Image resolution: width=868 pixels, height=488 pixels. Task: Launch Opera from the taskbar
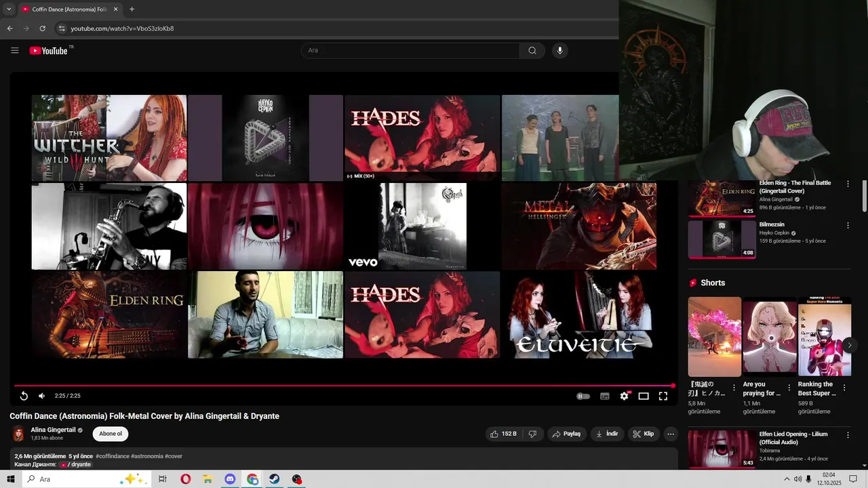pos(186,479)
